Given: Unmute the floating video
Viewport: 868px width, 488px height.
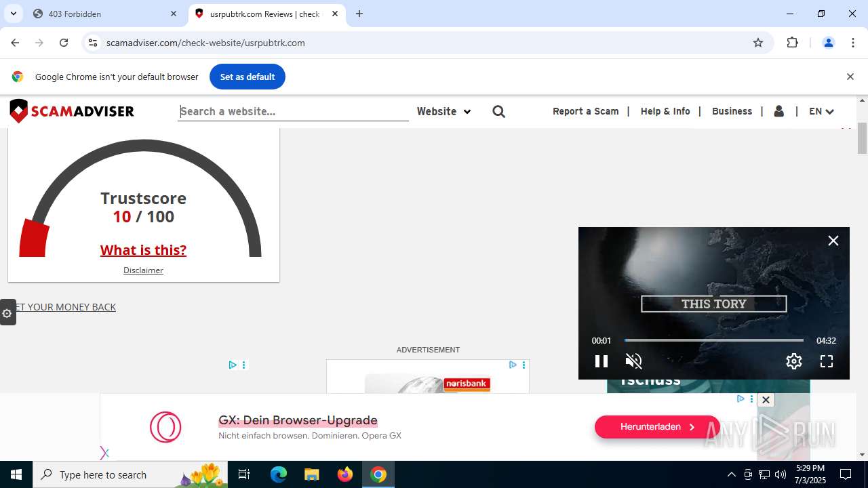Looking at the screenshot, I should click(x=633, y=361).
